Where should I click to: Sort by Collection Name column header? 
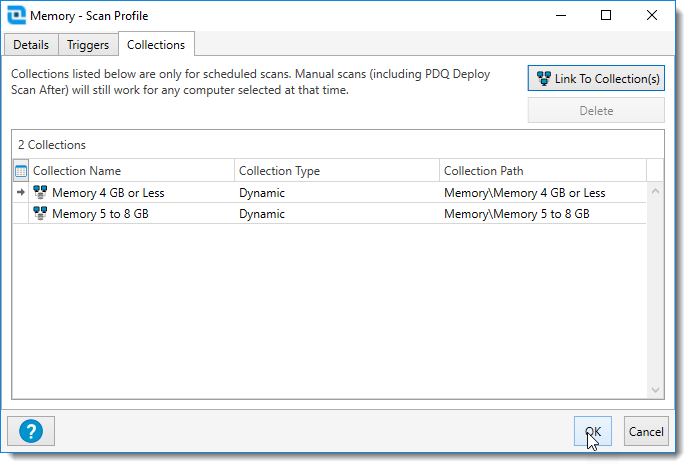click(x=132, y=171)
